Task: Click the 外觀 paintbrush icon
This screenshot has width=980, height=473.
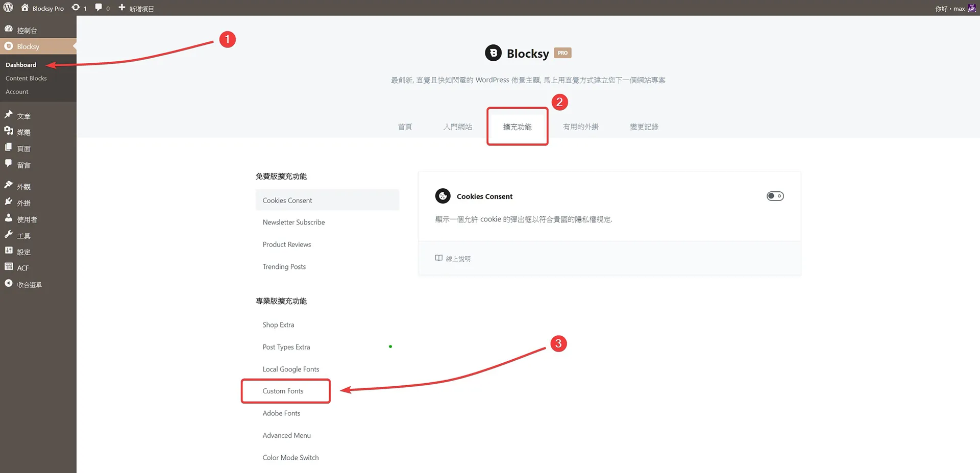Action: tap(9, 185)
